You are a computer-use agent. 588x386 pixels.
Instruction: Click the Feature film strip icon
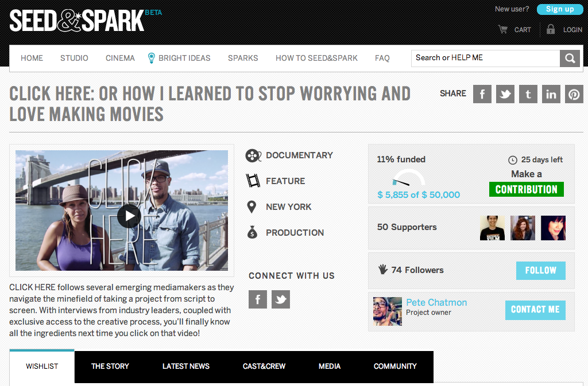(x=253, y=181)
